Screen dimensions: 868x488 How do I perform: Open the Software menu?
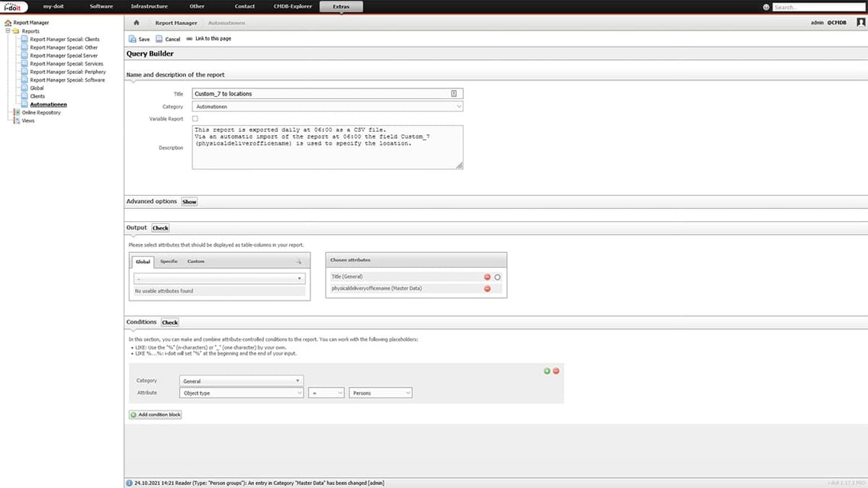pos(101,7)
